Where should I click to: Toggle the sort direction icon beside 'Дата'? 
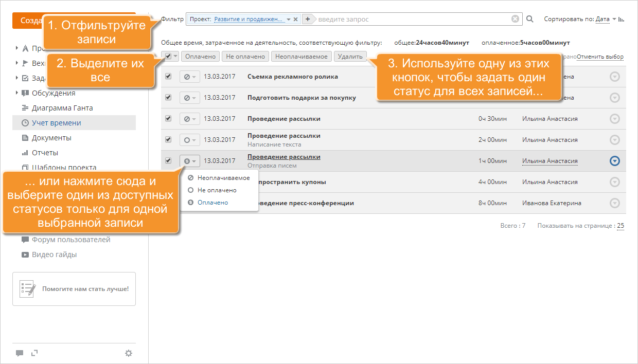pos(622,19)
